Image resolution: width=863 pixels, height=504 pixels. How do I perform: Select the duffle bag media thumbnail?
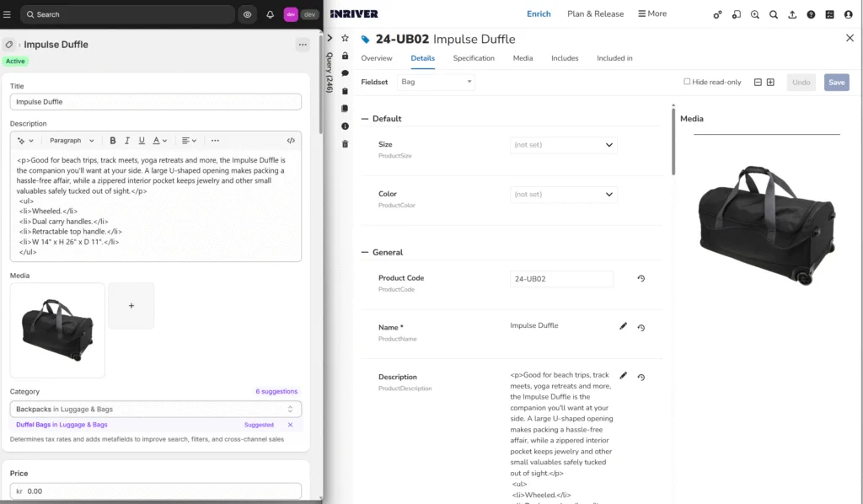pyautogui.click(x=56, y=330)
